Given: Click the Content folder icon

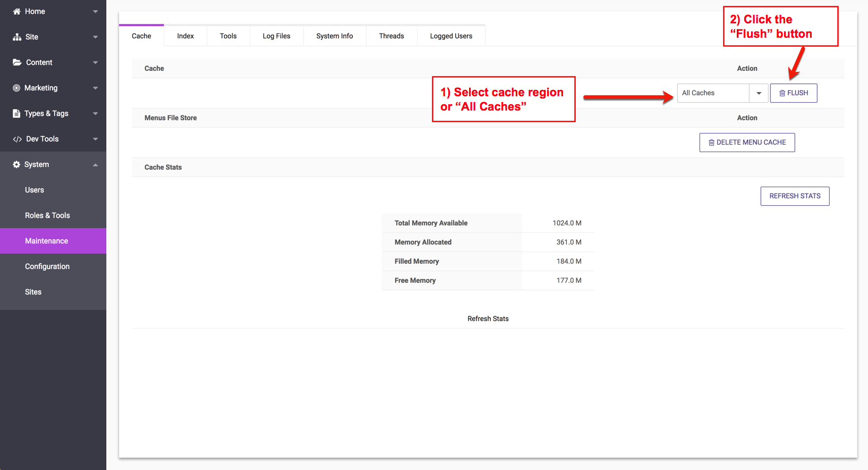Looking at the screenshot, I should coord(17,62).
